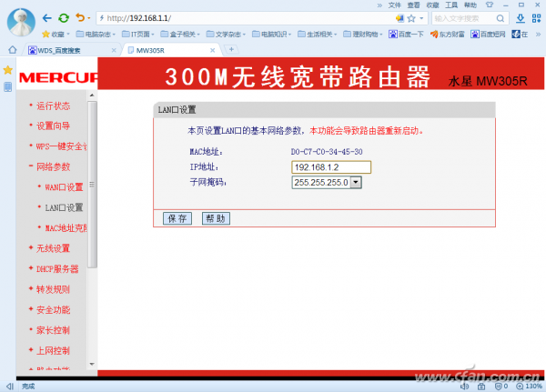Click the 130% zoom control in the status bar
The image size is (546, 392).
coord(529,386)
